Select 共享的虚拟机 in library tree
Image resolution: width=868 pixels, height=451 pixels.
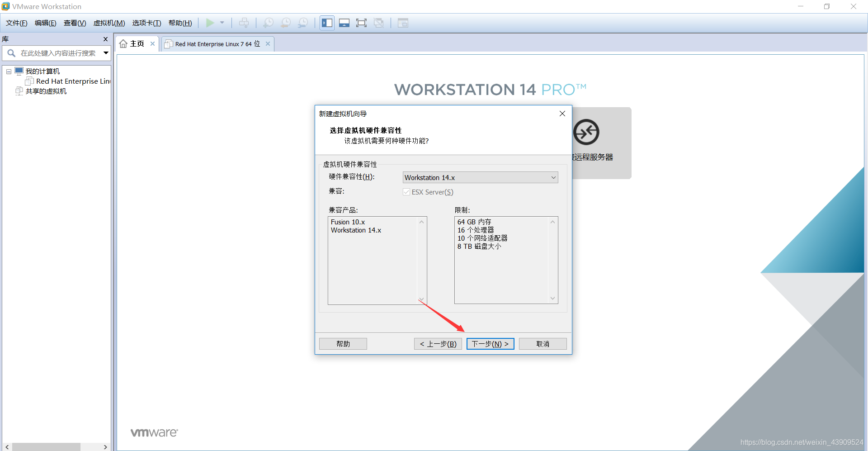tap(46, 91)
